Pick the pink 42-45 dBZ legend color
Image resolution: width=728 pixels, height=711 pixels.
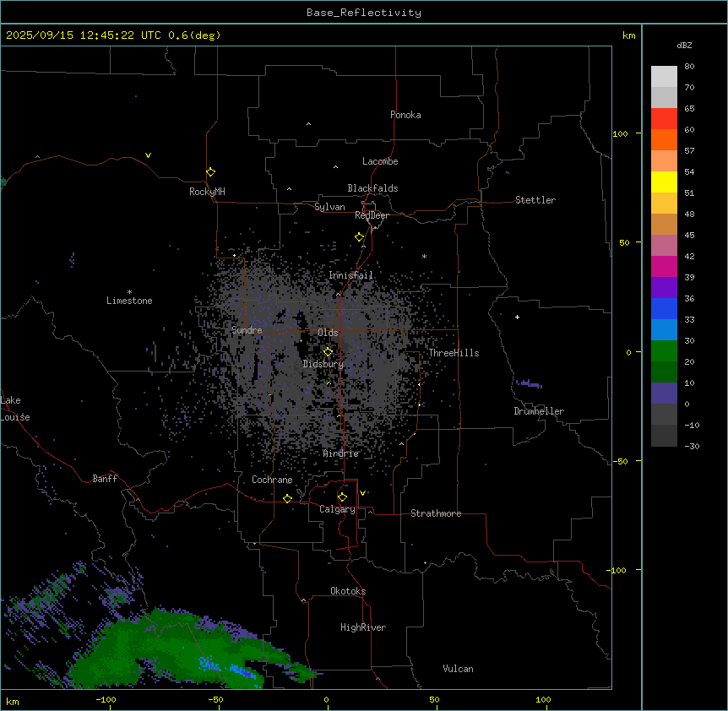point(664,246)
